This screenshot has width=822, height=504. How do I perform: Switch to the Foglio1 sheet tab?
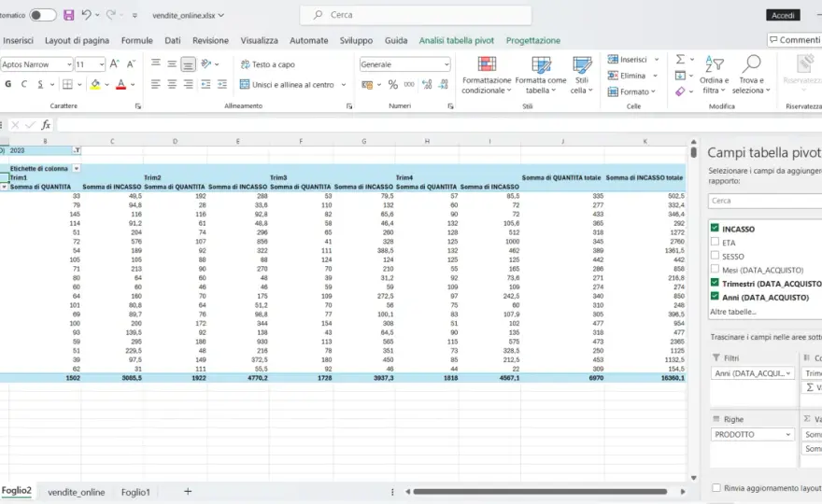pos(135,492)
